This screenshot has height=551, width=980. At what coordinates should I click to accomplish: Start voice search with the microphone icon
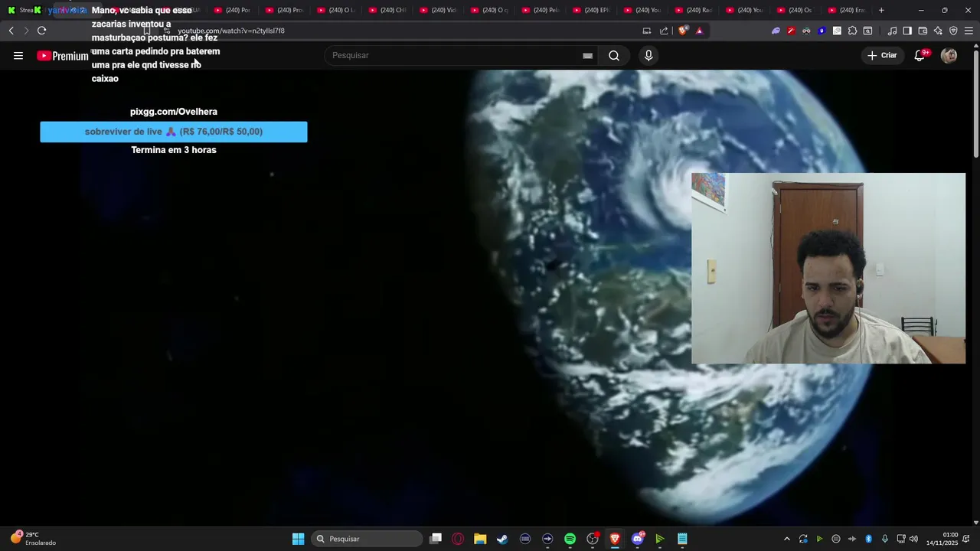coord(648,56)
